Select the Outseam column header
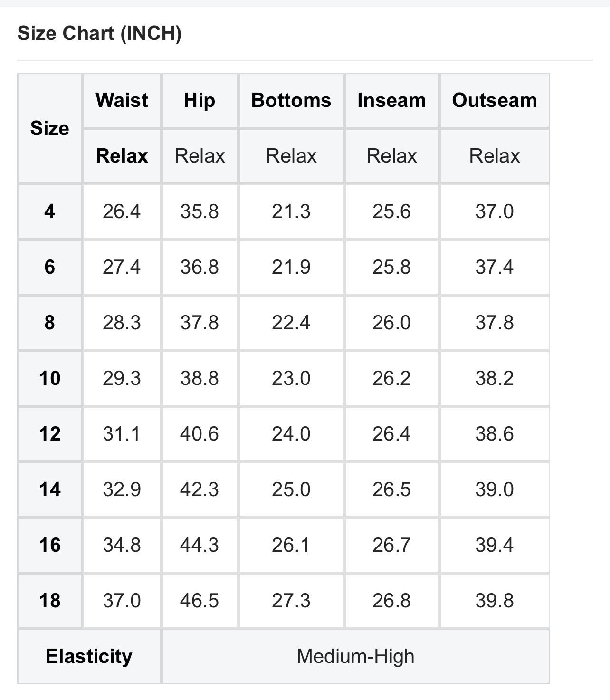610x700 pixels. click(x=494, y=100)
